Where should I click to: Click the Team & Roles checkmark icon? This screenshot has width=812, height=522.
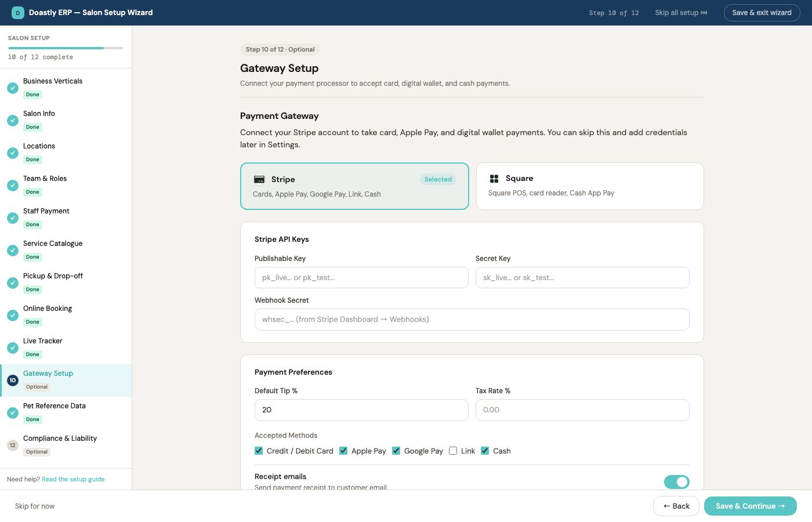[13, 186]
